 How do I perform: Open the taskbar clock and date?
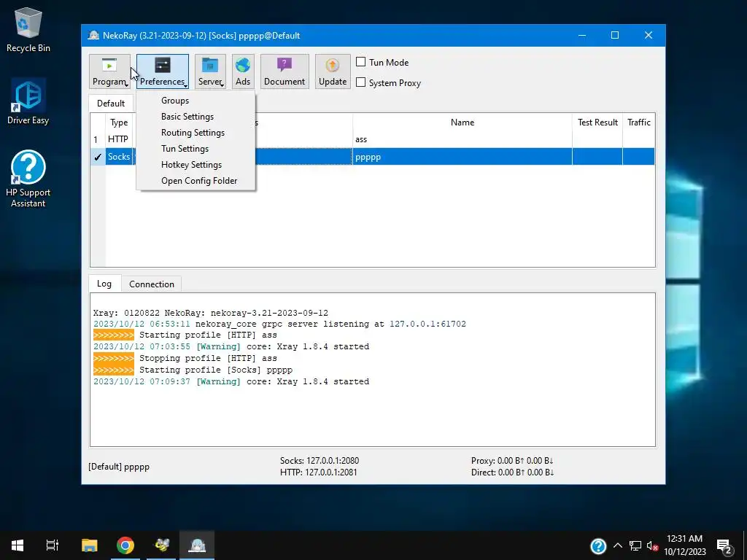684,545
